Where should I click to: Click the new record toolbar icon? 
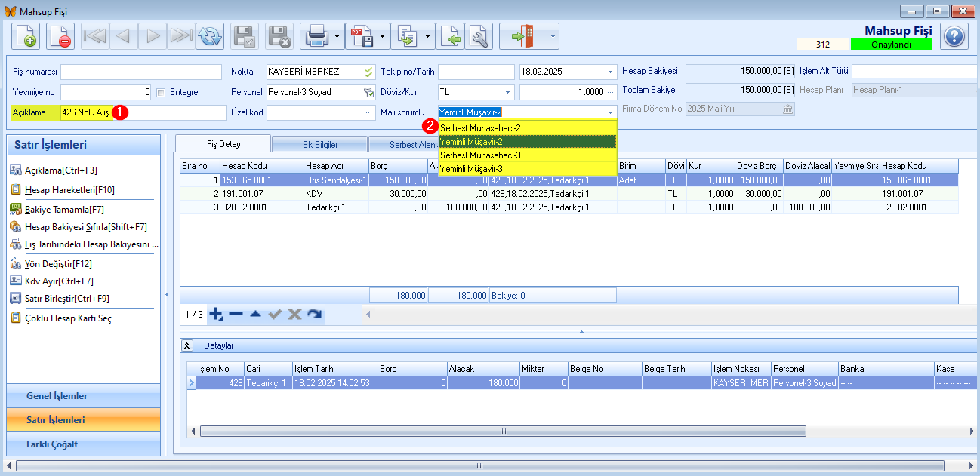tap(26, 36)
